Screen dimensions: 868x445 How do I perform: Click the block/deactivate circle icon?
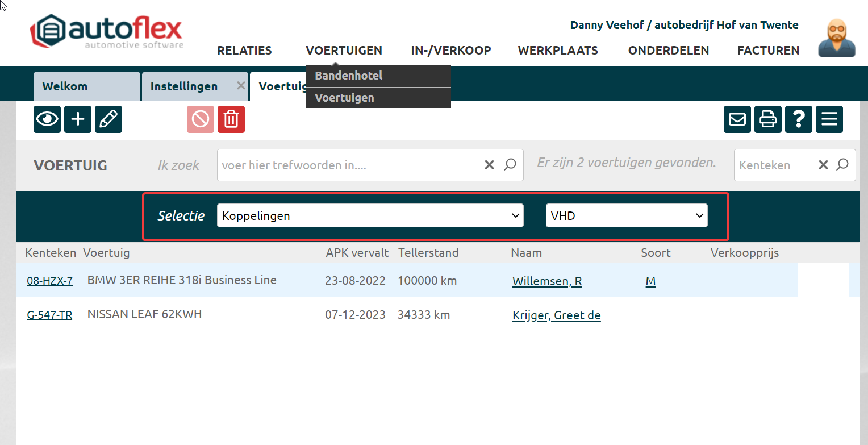pos(201,119)
